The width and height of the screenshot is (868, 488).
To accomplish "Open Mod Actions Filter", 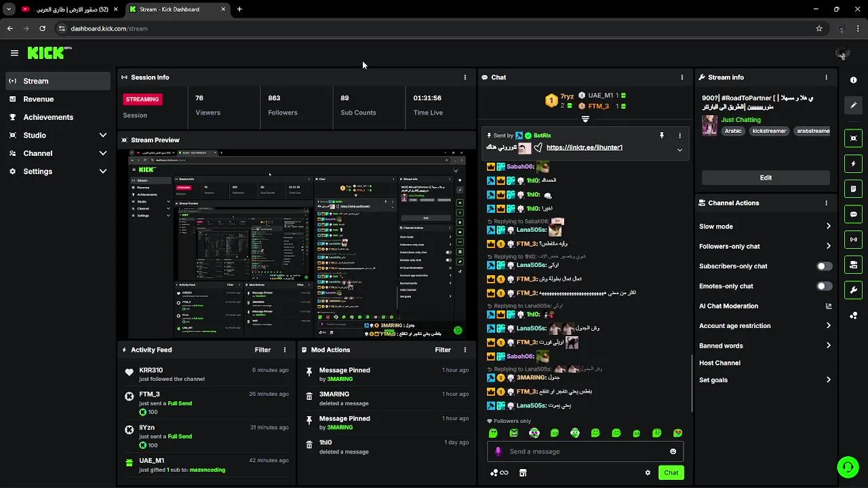I will [443, 350].
